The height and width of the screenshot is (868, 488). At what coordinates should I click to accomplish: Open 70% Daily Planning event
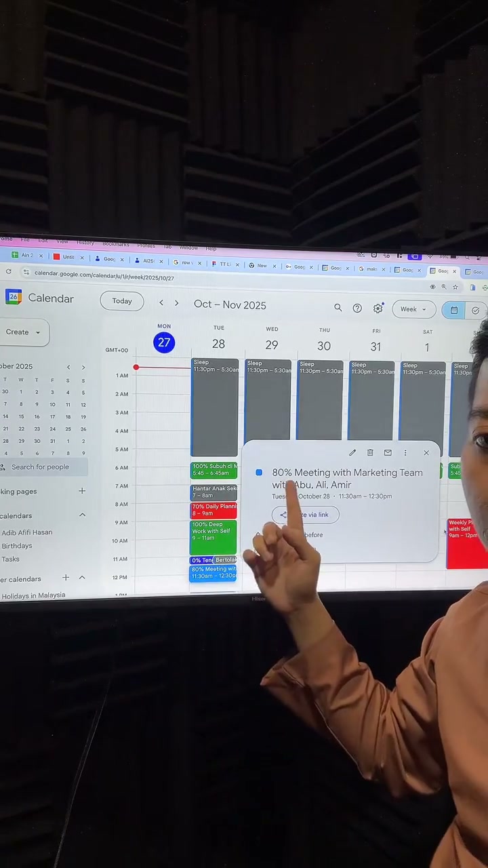point(214,510)
